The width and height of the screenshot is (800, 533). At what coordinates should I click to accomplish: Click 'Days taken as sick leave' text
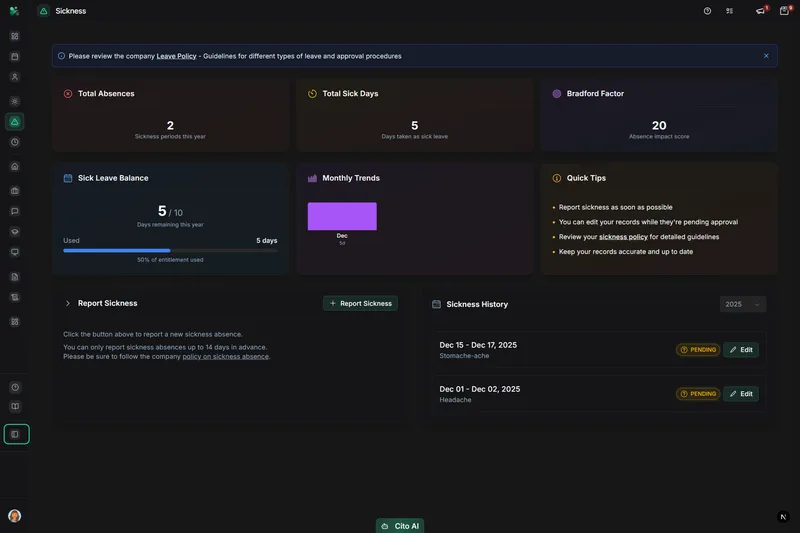pyautogui.click(x=414, y=137)
